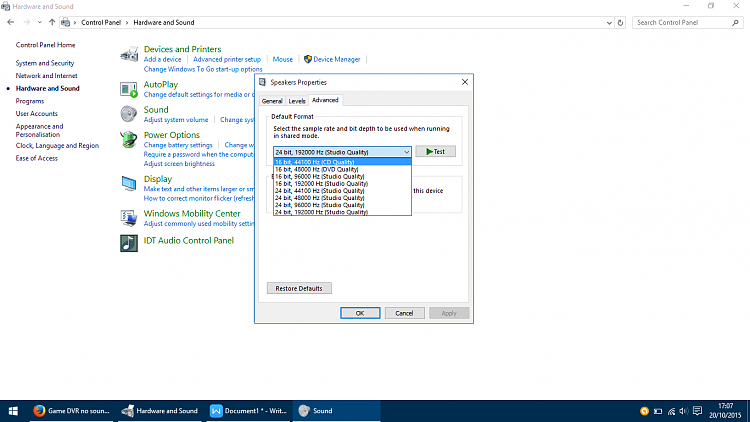
Task: Click the battery icon in system tray
Action: coord(658,411)
